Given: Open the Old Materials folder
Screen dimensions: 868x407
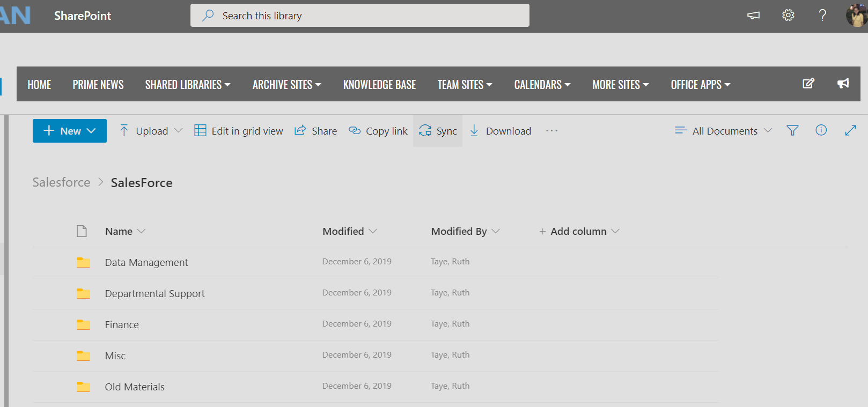Looking at the screenshot, I should click(x=135, y=387).
